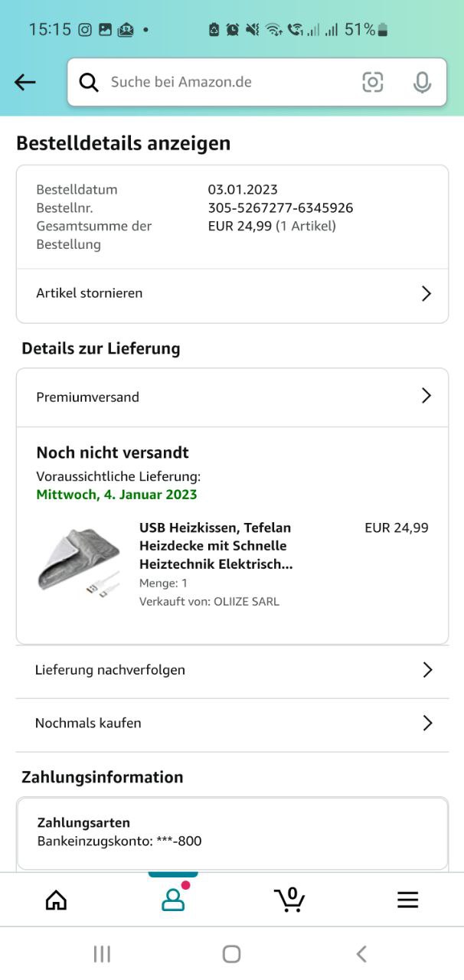The image size is (464, 980).
Task: Open the Zahlungsarten payment card
Action: [232, 833]
